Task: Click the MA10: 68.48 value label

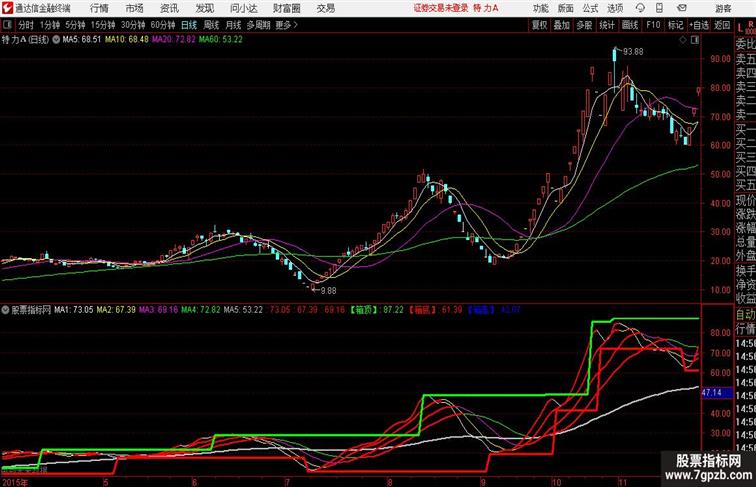Action: (x=126, y=40)
